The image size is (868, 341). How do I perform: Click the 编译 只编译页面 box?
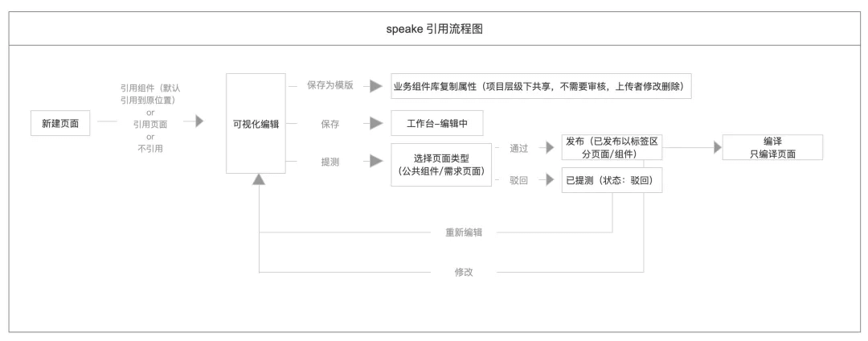click(x=772, y=147)
